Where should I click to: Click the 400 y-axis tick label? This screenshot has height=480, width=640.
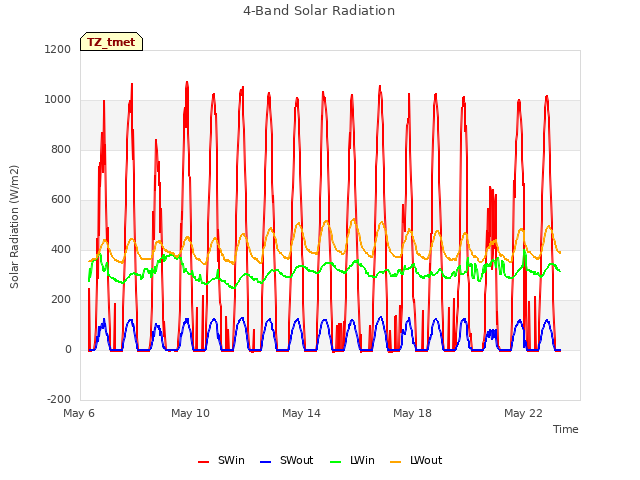pyautogui.click(x=61, y=249)
